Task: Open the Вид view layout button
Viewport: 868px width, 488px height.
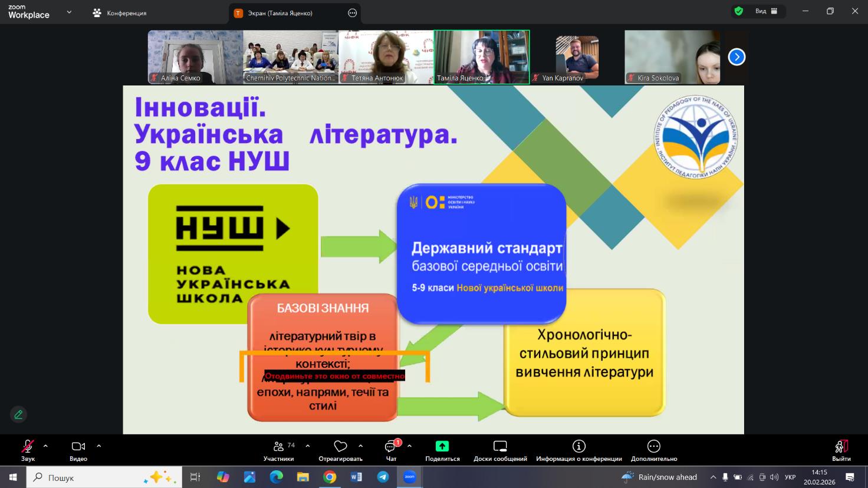Action: click(765, 11)
